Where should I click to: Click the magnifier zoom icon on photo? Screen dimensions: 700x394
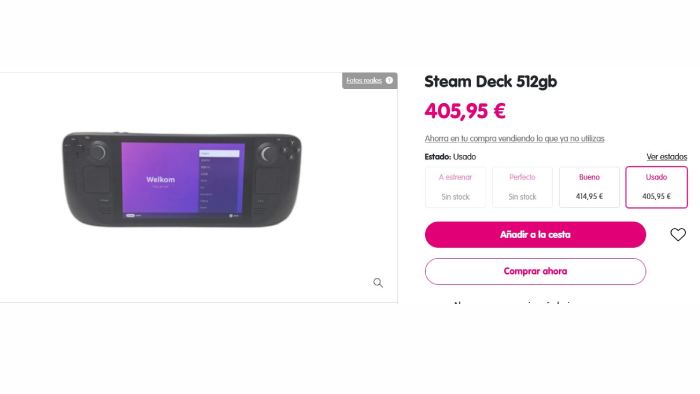(378, 283)
